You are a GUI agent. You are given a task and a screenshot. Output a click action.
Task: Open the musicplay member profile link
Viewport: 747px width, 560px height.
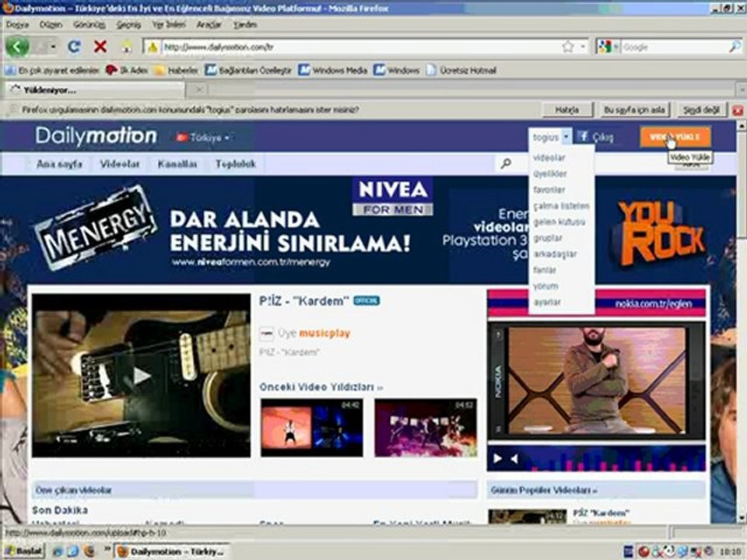pyautogui.click(x=324, y=334)
